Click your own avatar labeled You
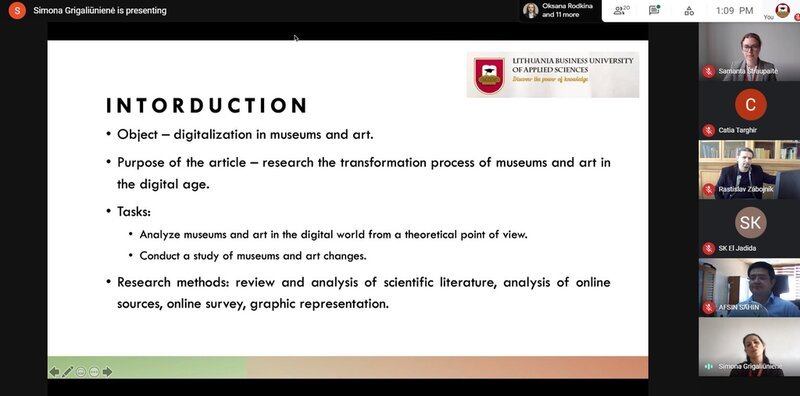This screenshot has height=396, width=800. [x=783, y=10]
